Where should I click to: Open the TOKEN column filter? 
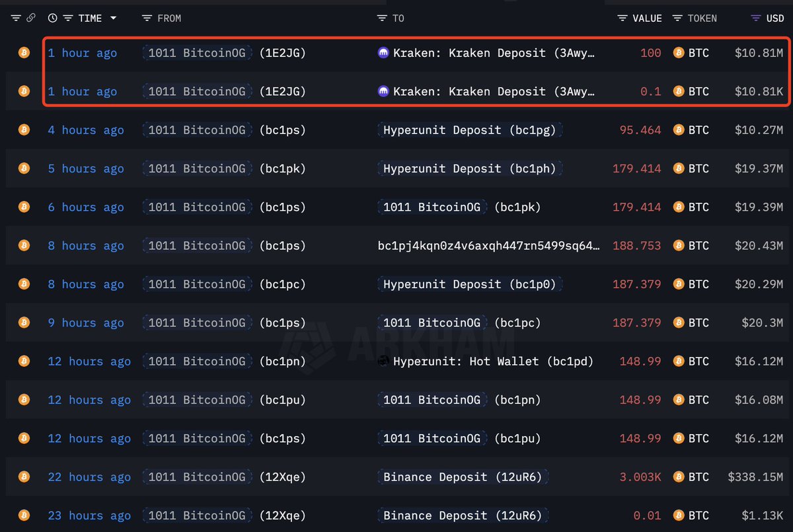point(677,19)
